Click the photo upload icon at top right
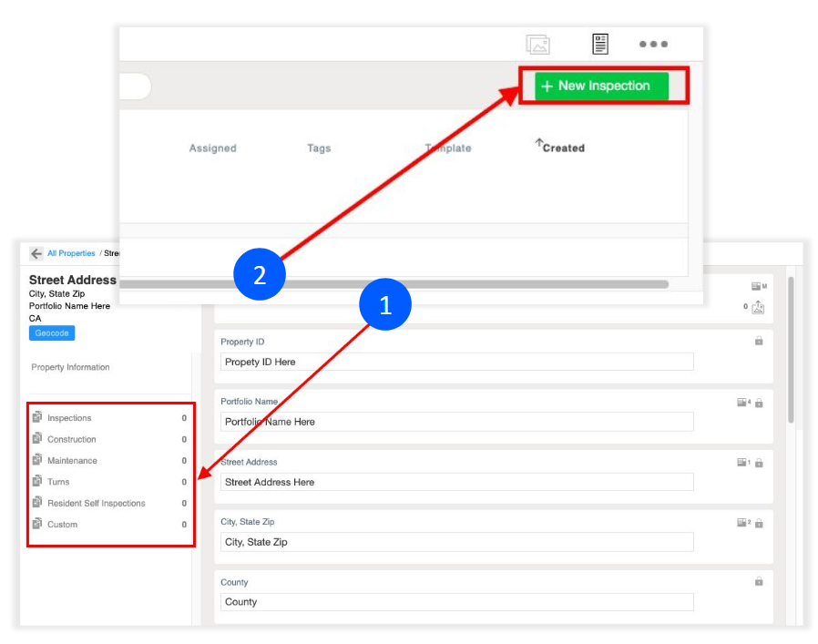Screen dimensions: 818x644 click(x=758, y=308)
